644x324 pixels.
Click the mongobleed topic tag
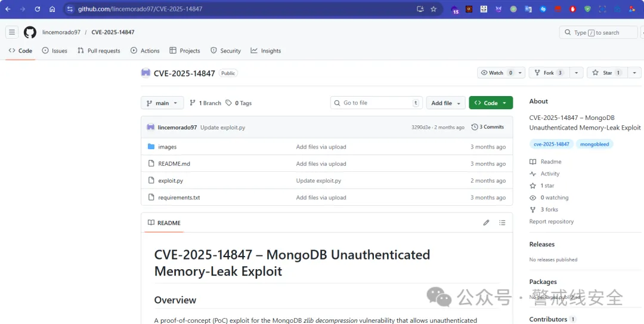595,144
